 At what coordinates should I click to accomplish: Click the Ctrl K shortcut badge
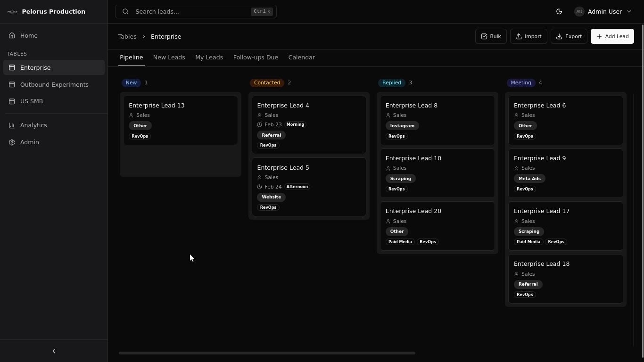(x=262, y=11)
